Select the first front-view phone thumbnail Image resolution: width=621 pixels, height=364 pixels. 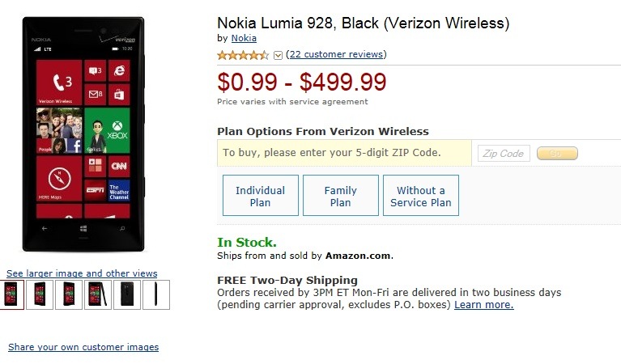11,294
